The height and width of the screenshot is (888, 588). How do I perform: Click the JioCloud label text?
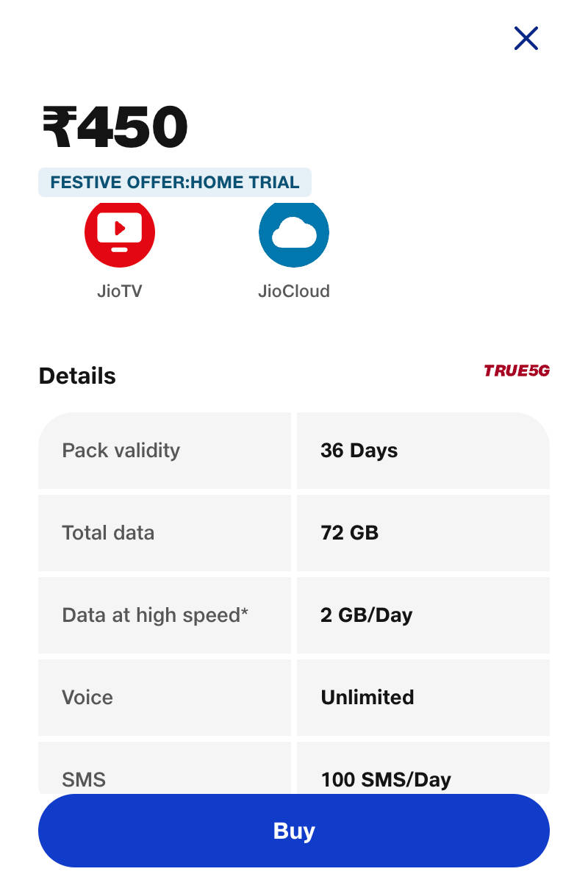(294, 291)
